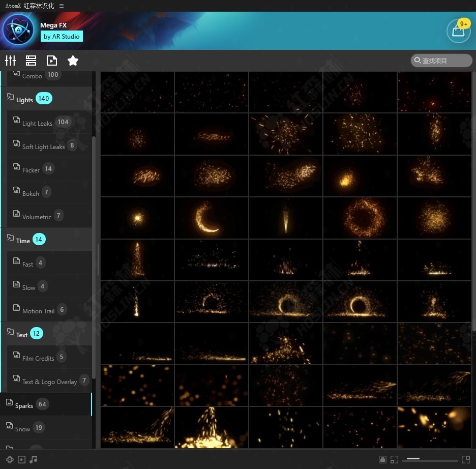Open the shopping bag store icon
This screenshot has width=476, height=469.
point(458,31)
